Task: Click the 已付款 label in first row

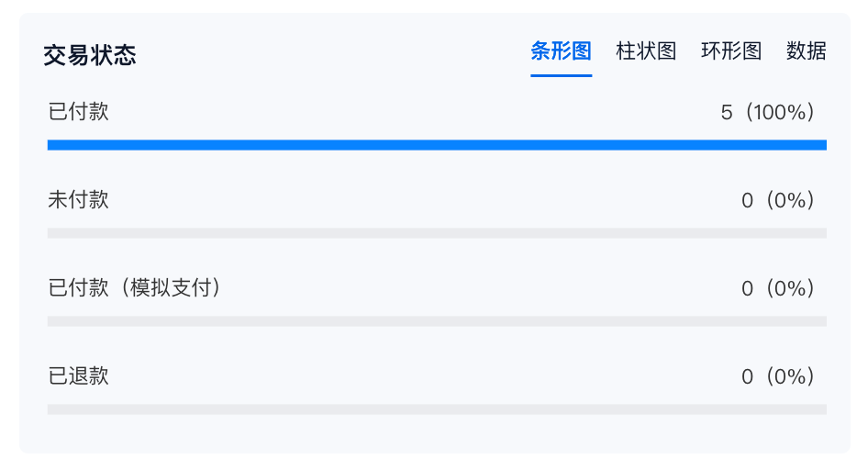Action: coord(78,112)
